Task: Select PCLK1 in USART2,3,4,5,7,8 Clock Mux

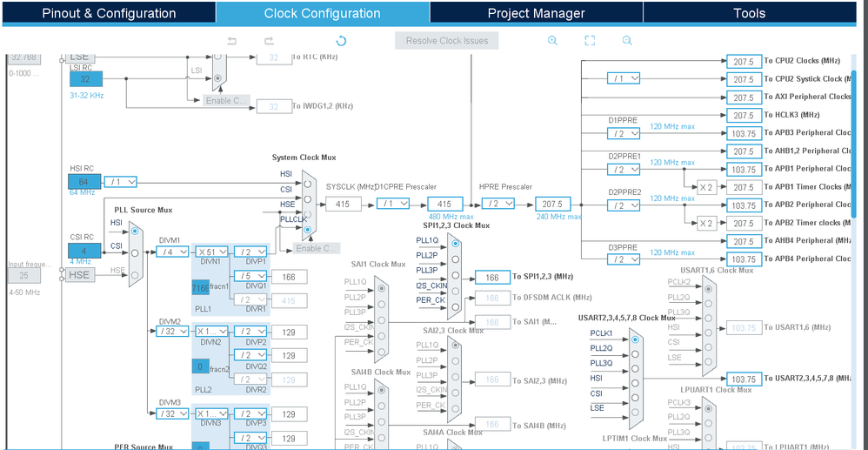Action: pyautogui.click(x=635, y=339)
